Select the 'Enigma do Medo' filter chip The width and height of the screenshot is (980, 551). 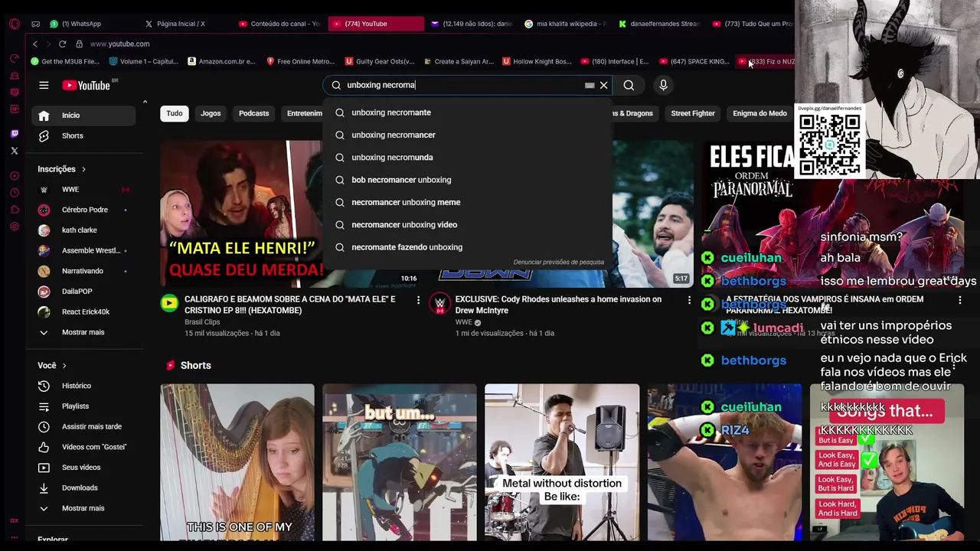[x=759, y=113]
